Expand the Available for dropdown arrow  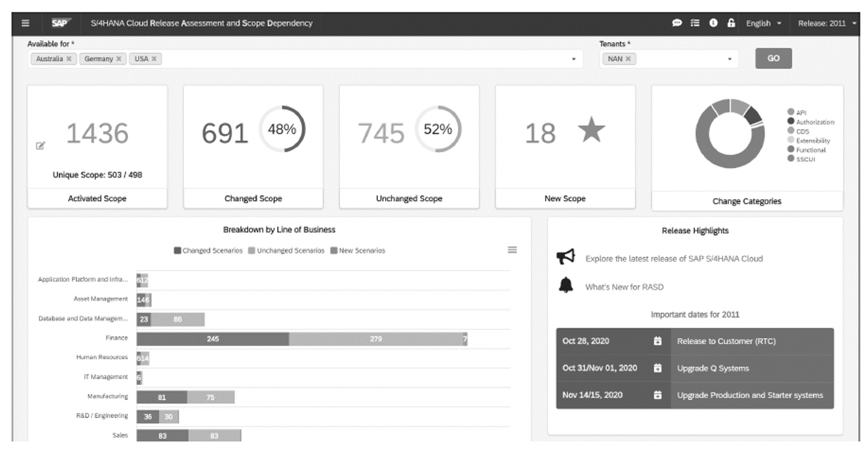(x=573, y=59)
